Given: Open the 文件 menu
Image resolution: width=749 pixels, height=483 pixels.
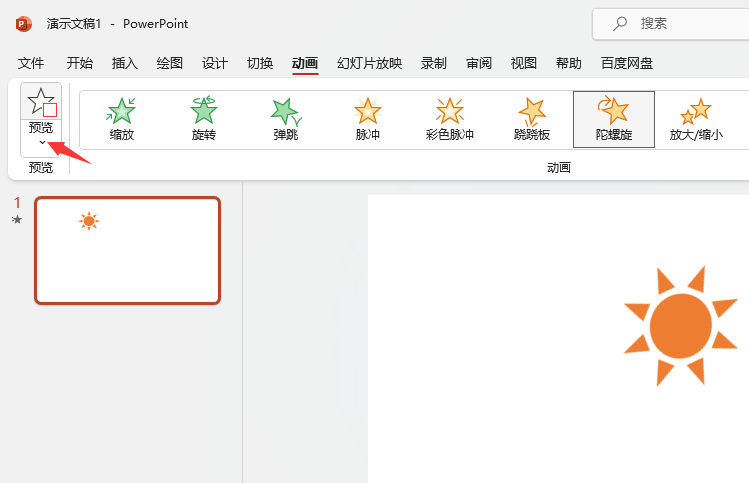Looking at the screenshot, I should click(31, 63).
